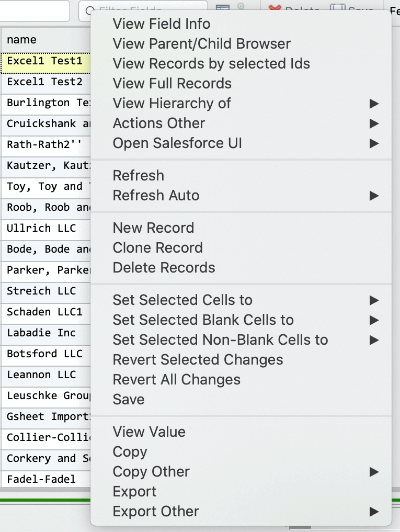
Task: Select Clone Record from the menu
Action: click(x=241, y=248)
